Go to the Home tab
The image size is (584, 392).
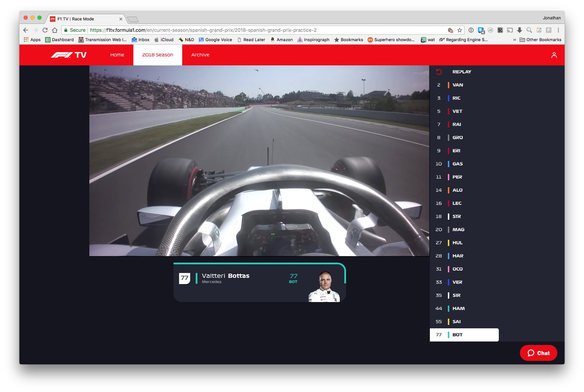click(x=117, y=55)
